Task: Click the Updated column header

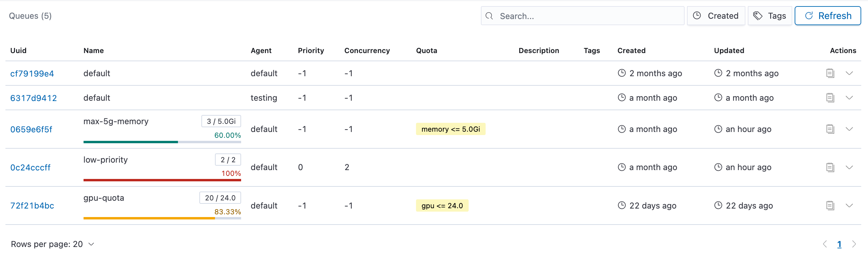Action: (x=729, y=50)
